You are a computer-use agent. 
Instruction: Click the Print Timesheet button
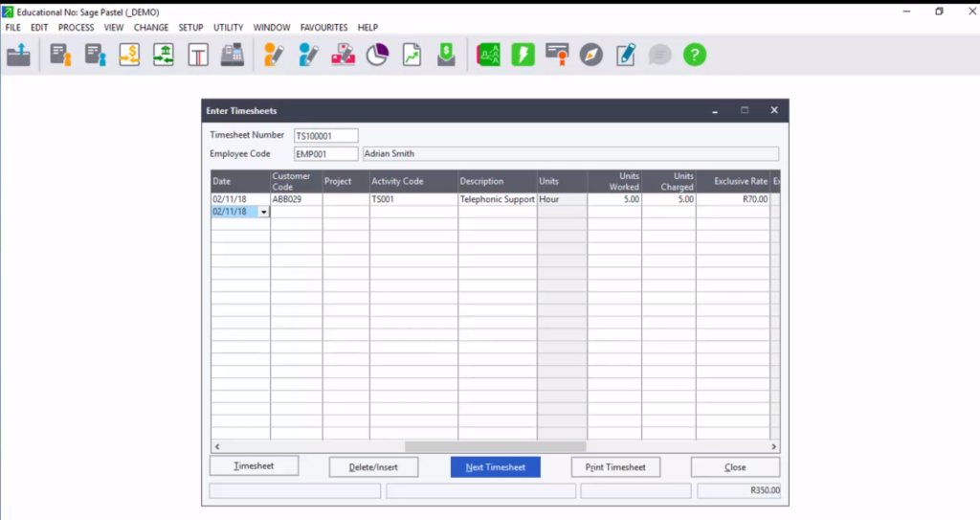[x=615, y=467]
